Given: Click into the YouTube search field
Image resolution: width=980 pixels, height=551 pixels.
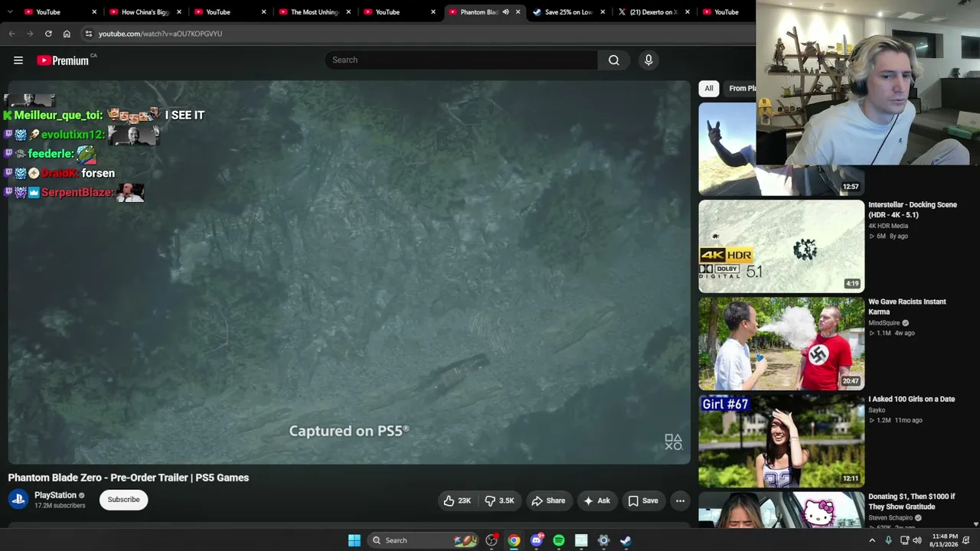Looking at the screenshot, I should click(461, 60).
